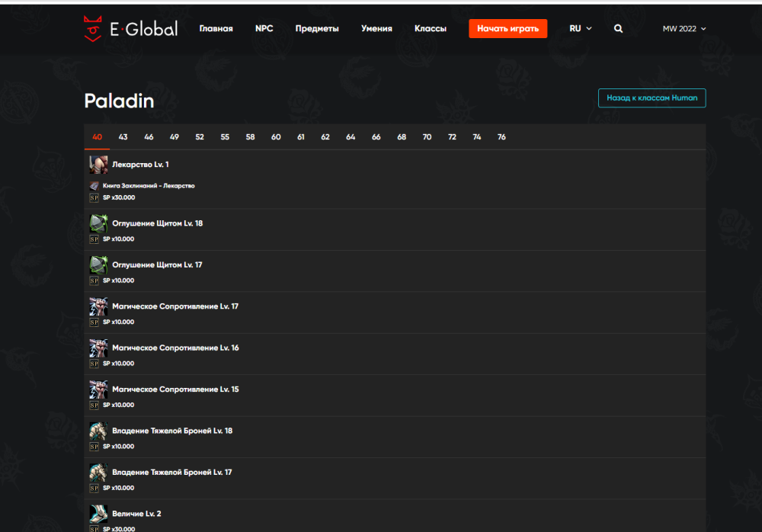Open the Оглушение Щитом Lv. 17 link
This screenshot has width=762, height=532.
tap(157, 265)
